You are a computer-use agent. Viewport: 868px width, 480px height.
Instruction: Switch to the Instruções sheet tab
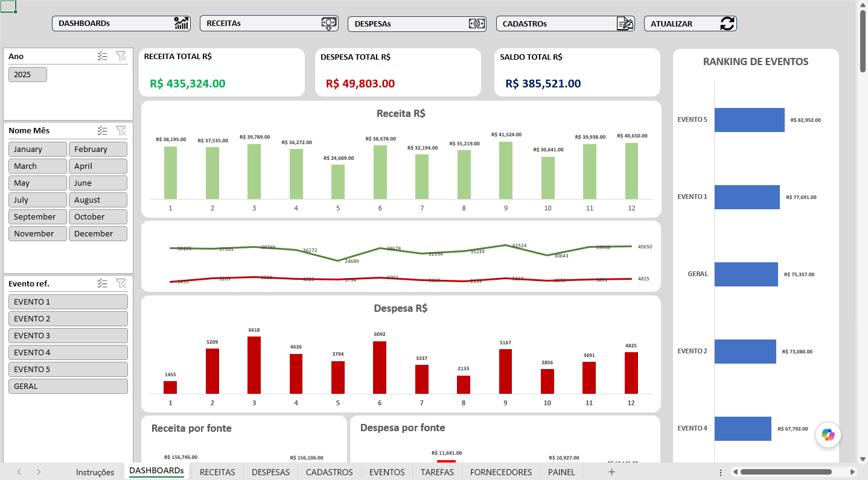[95, 472]
